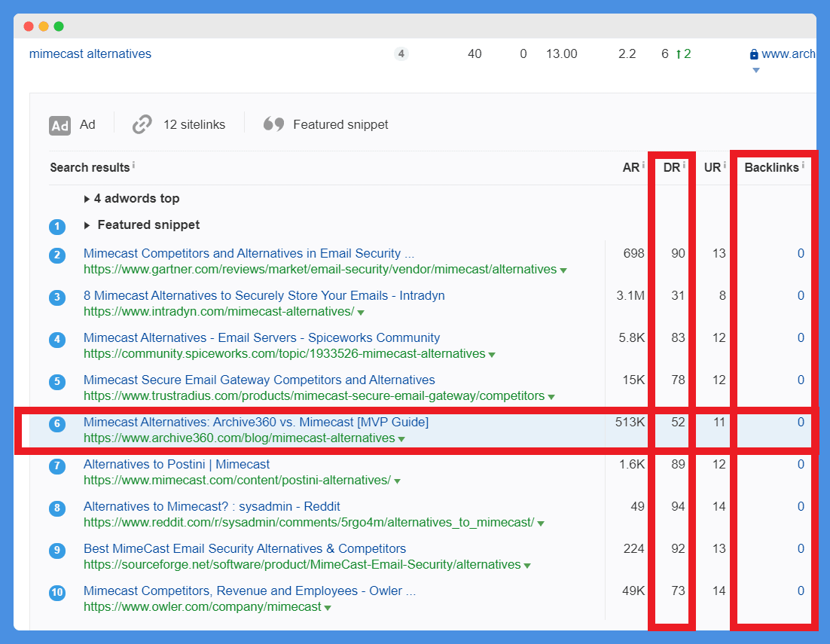Click the position 6 badge
The height and width of the screenshot is (644, 830).
[x=57, y=424]
